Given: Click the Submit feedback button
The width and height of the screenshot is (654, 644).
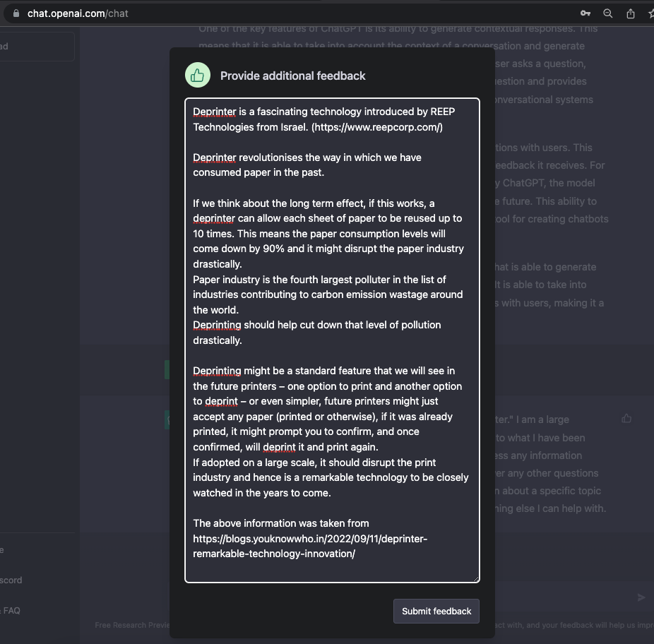Looking at the screenshot, I should pos(436,611).
